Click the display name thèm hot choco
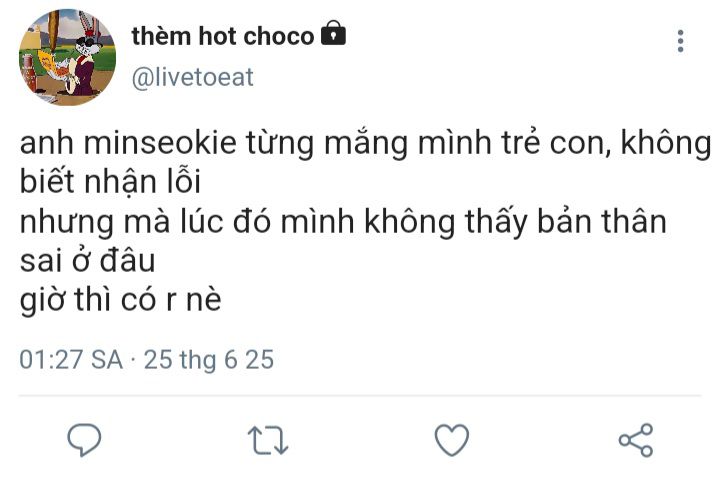The image size is (720, 483). (223, 36)
